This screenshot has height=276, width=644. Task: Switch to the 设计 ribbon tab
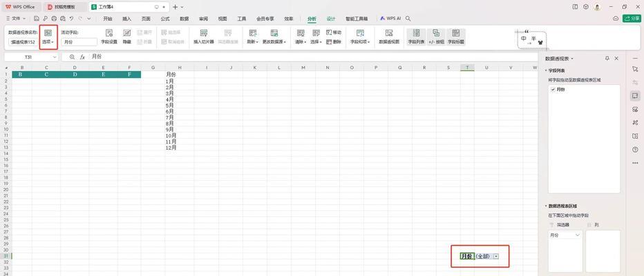click(x=331, y=19)
